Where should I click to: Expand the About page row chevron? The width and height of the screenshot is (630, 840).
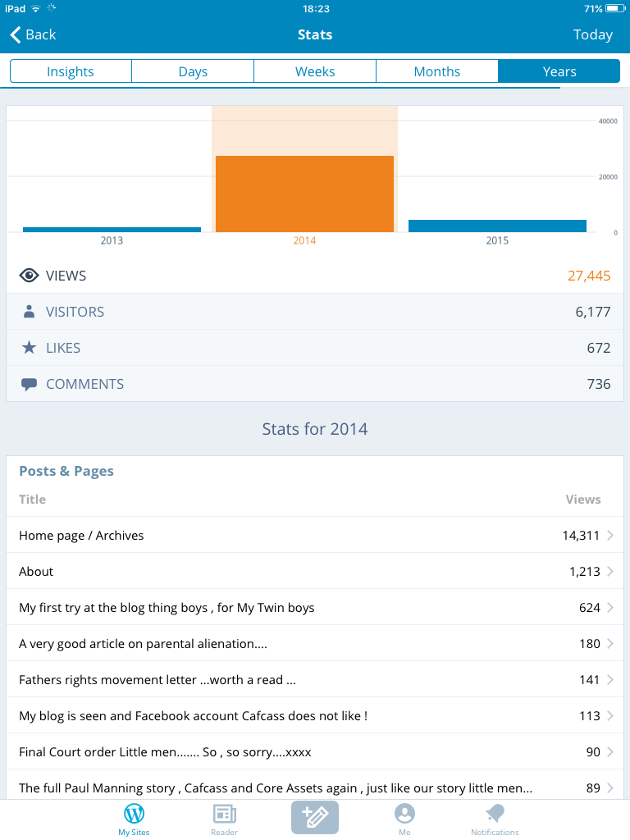610,572
